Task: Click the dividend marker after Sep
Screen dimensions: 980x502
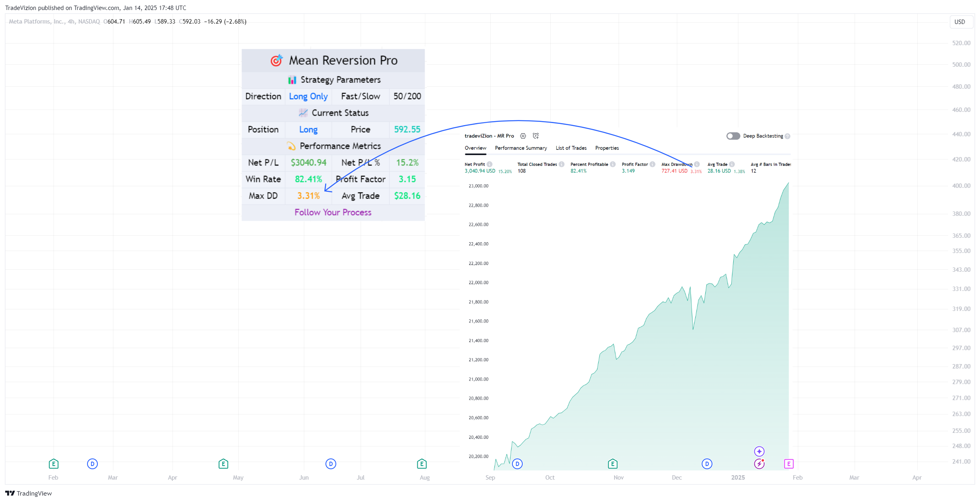Action: click(517, 464)
